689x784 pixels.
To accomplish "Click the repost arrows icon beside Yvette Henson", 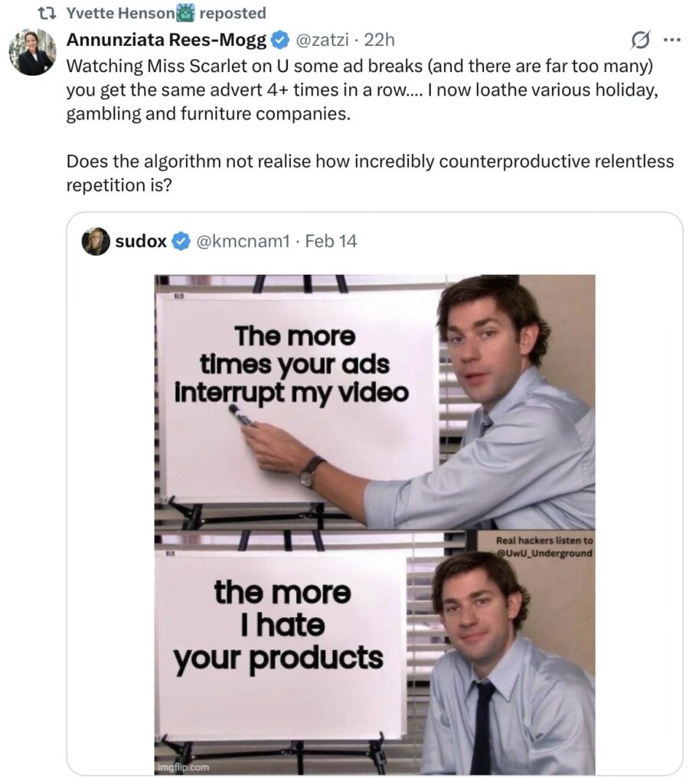I will point(47,14).
